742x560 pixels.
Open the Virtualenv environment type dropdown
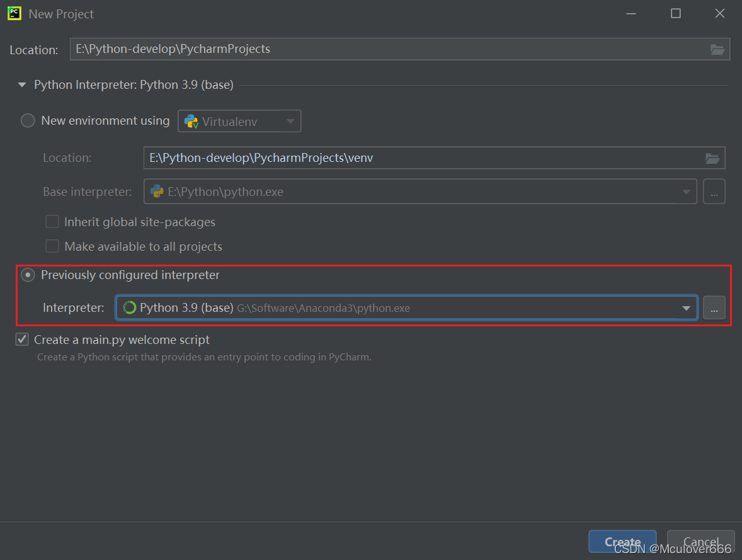click(239, 121)
